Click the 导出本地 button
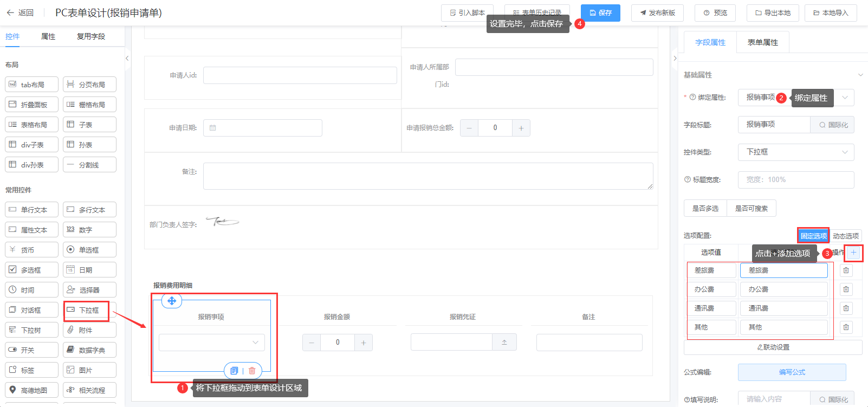The image size is (868, 407). (773, 13)
